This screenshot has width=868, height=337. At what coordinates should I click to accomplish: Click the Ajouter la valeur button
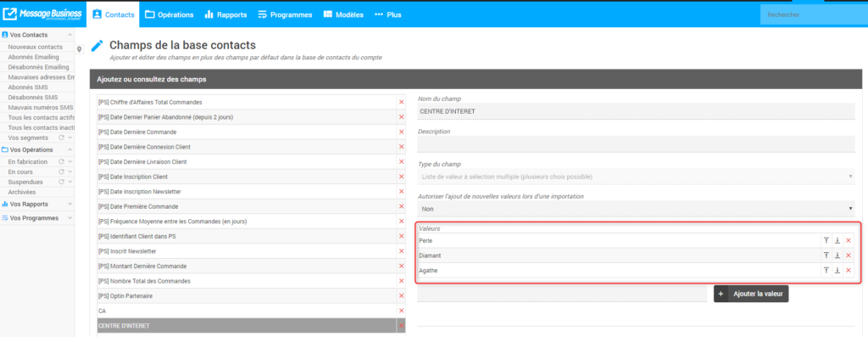[751, 294]
